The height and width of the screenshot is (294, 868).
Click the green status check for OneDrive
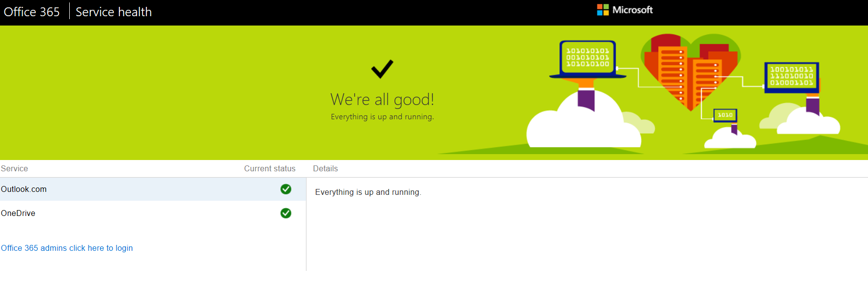[x=286, y=213]
